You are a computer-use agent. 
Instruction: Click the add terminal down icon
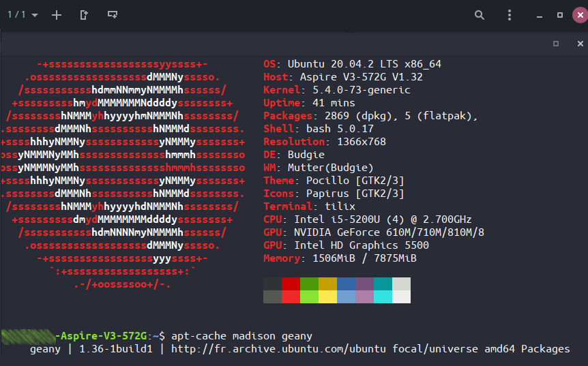[x=113, y=15]
